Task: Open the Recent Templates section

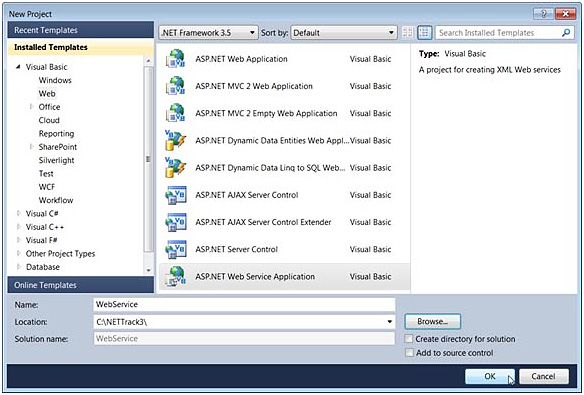Action: point(80,30)
